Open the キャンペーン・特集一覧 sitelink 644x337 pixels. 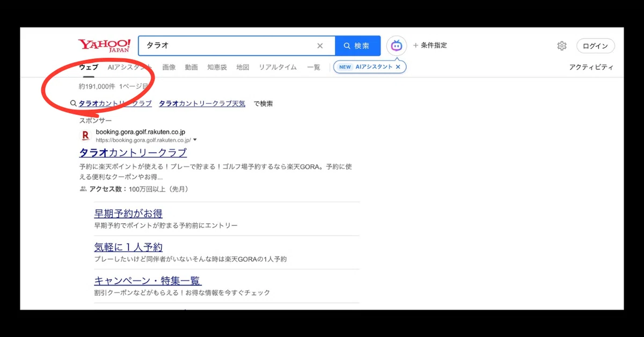click(148, 281)
